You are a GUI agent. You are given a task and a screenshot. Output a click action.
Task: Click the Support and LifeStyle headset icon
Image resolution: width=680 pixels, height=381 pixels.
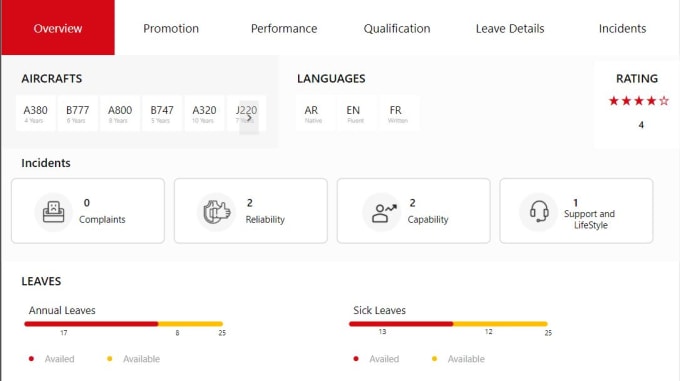[539, 211]
